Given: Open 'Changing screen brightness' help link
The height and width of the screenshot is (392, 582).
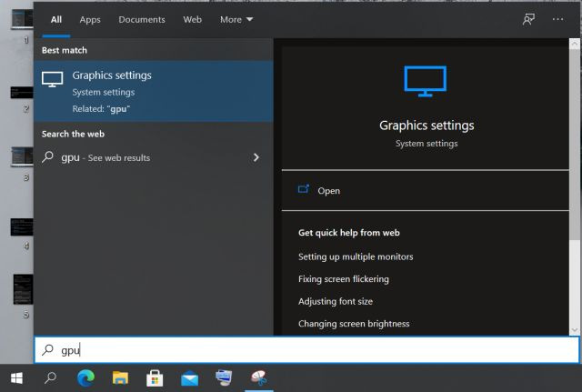Looking at the screenshot, I should point(354,324).
